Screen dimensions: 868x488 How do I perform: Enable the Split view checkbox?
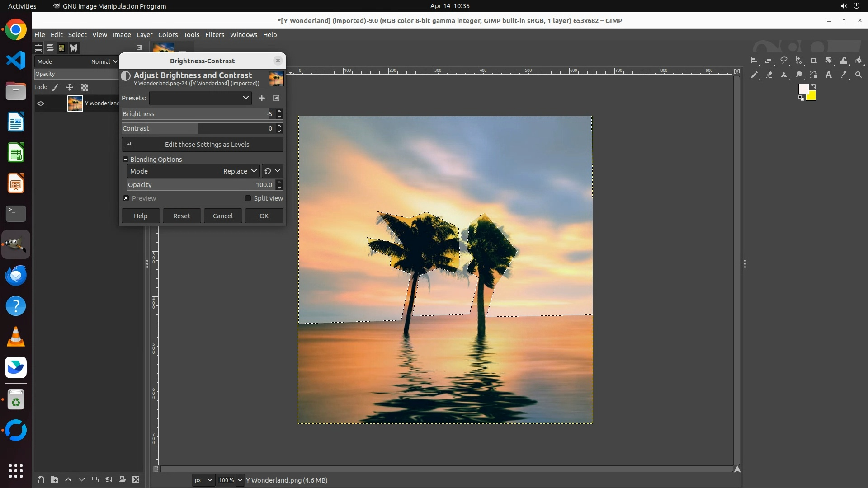(x=248, y=198)
